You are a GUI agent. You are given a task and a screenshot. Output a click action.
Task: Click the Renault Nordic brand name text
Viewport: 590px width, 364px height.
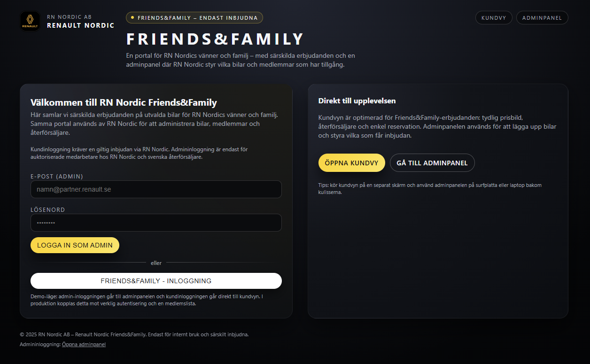[x=80, y=25]
